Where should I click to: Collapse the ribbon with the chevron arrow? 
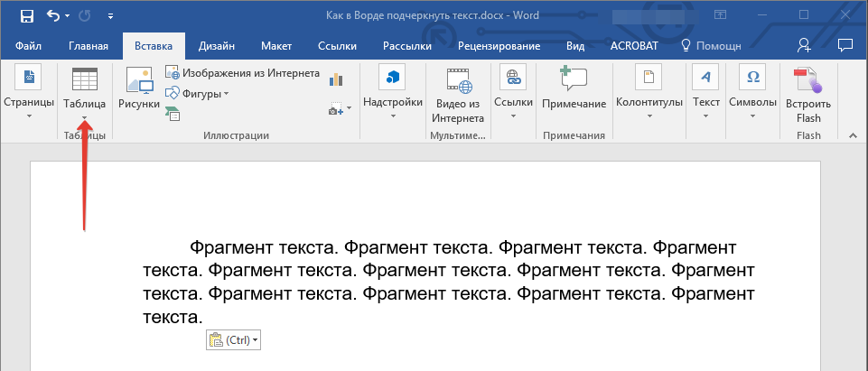850,135
